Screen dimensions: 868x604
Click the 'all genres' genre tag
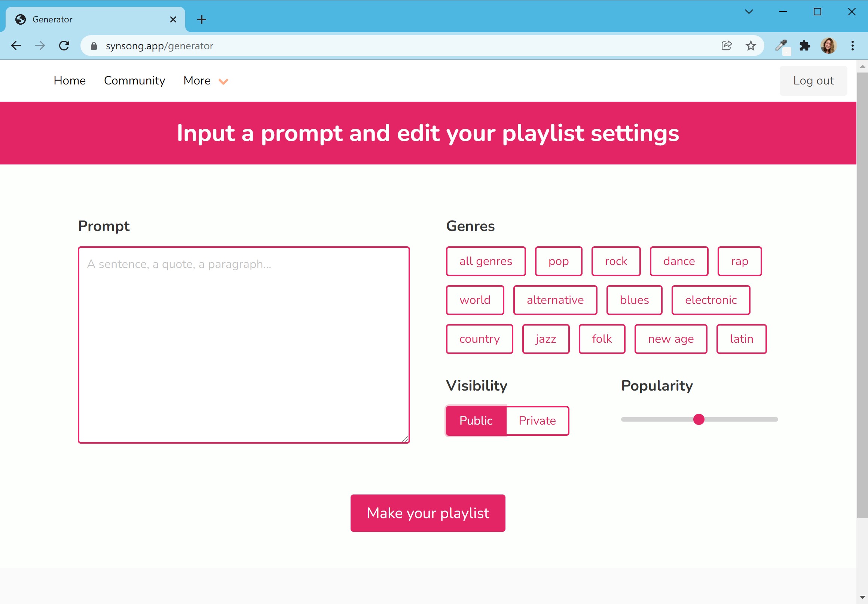click(x=486, y=262)
